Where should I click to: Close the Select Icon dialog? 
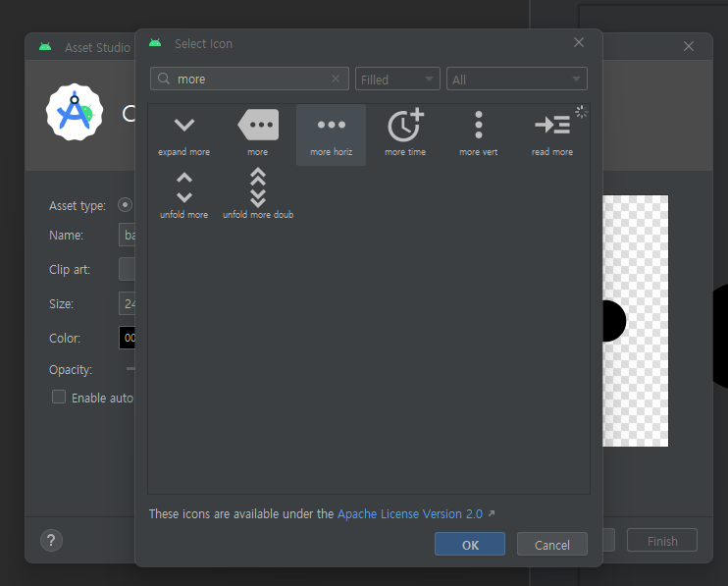pyautogui.click(x=579, y=43)
